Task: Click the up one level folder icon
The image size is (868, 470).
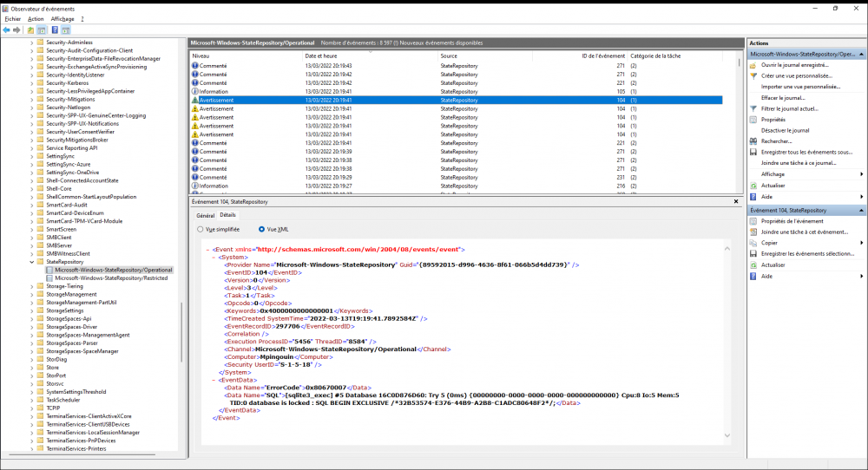Action: (30, 29)
